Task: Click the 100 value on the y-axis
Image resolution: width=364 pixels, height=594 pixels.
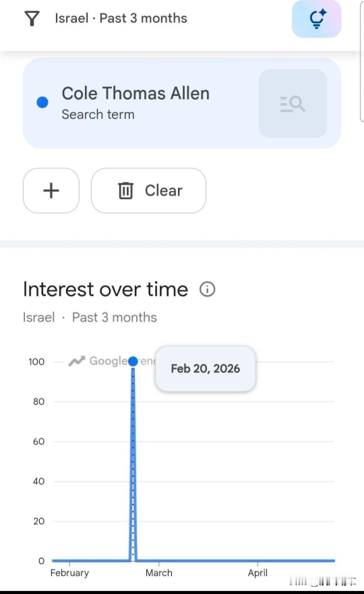Action: (36, 362)
